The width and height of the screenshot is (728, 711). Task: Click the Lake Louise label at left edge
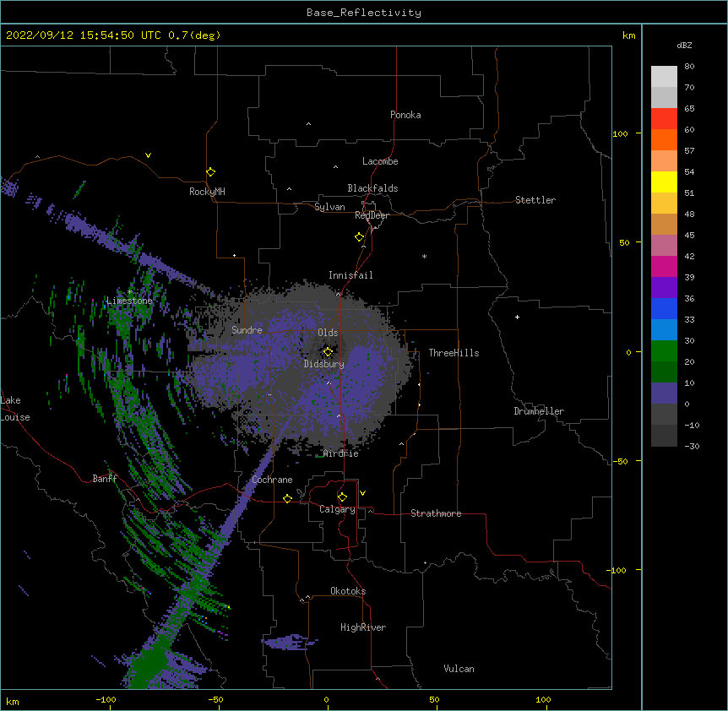pos(15,409)
